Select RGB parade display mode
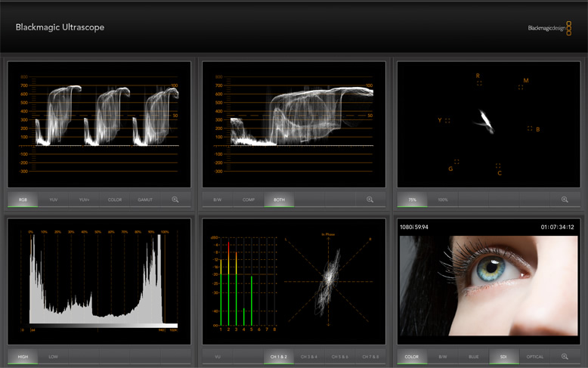This screenshot has height=368, width=588. coord(23,199)
